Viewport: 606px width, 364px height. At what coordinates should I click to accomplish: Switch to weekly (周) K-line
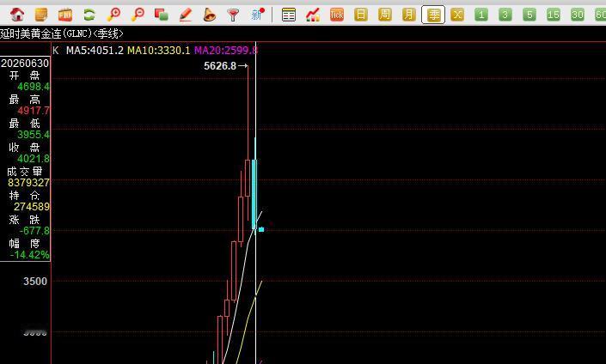pos(385,15)
